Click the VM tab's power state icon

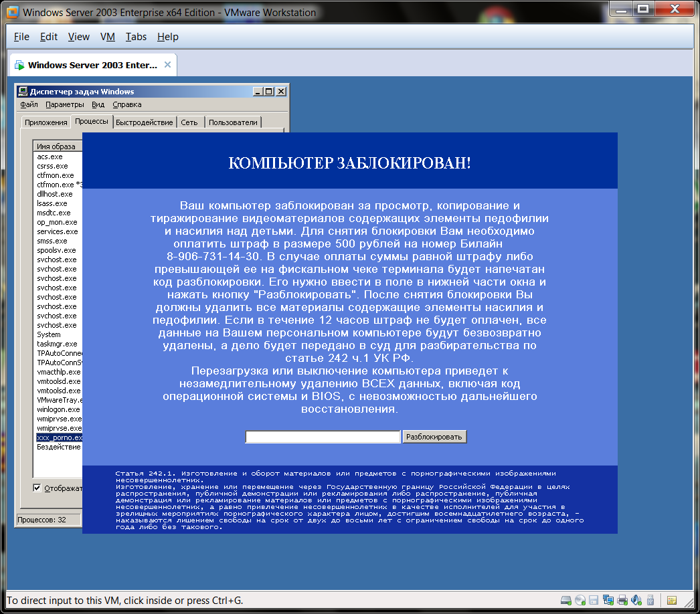pos(19,65)
